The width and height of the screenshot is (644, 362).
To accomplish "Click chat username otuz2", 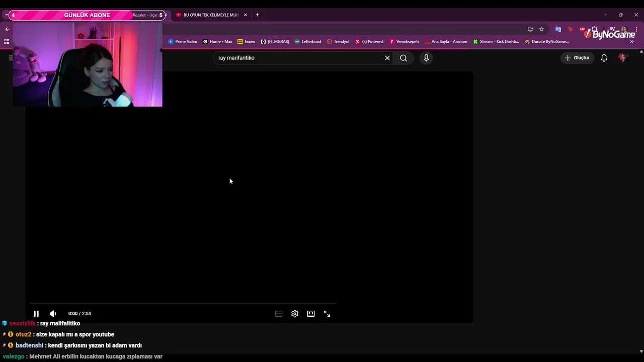I will [x=23, y=335].
